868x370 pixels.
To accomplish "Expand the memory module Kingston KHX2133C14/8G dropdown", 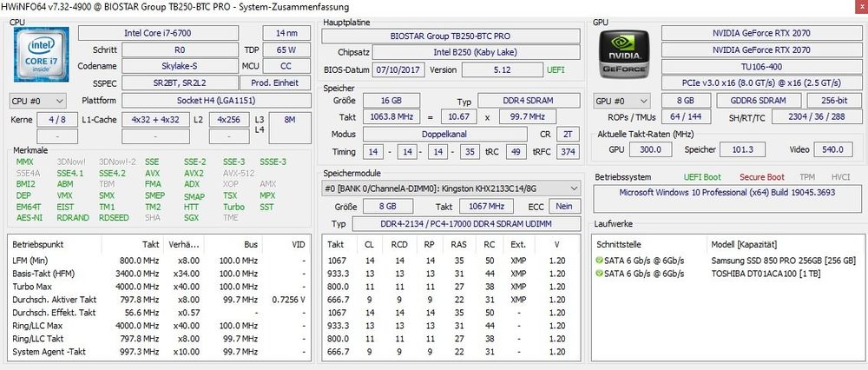I will coord(451,188).
